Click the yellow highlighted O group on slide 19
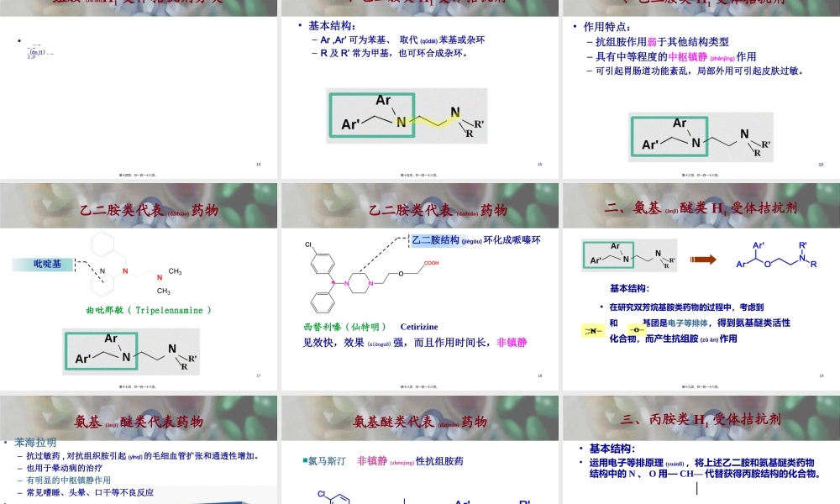 [637, 329]
